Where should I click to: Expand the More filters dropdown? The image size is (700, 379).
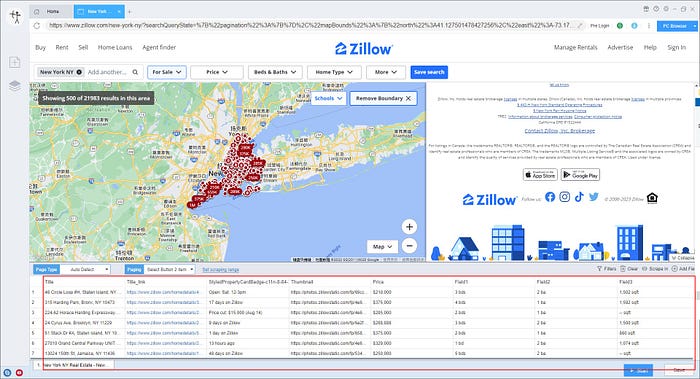pyautogui.click(x=386, y=72)
